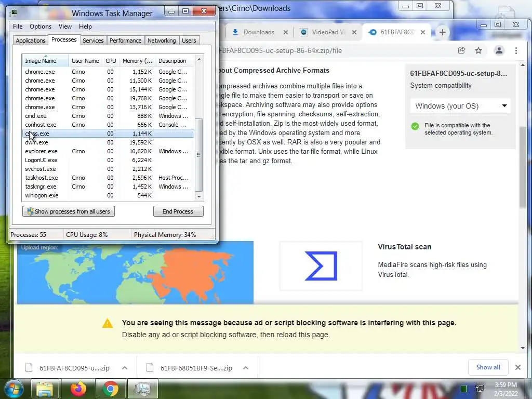Open a new Chrome tab
The width and height of the screenshot is (532, 399).
click(x=443, y=32)
